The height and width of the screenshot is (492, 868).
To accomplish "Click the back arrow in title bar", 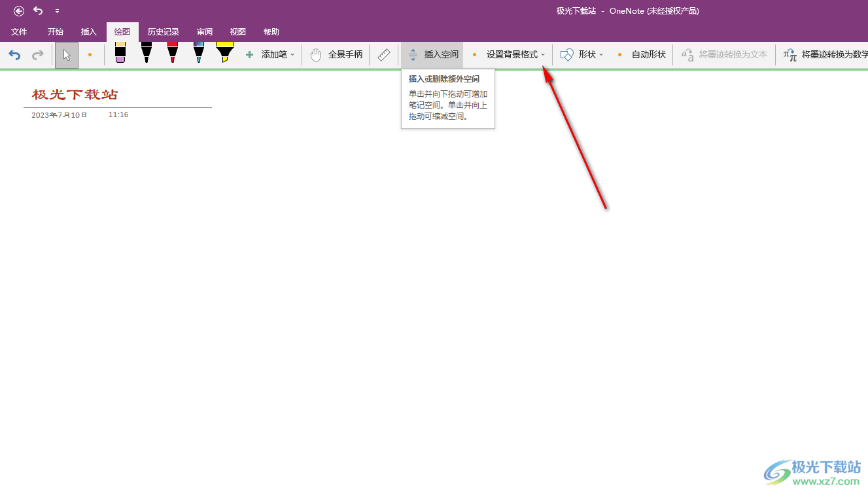I will click(19, 11).
